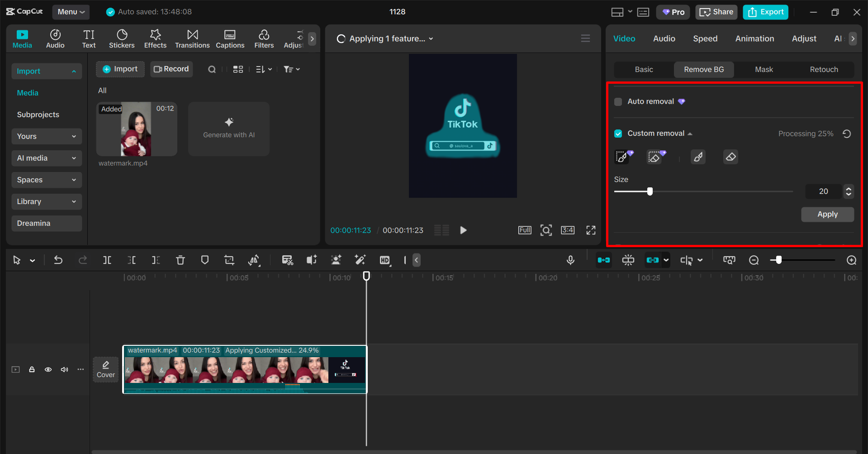Switch to the Mask tab
The width and height of the screenshot is (868, 454).
(764, 69)
